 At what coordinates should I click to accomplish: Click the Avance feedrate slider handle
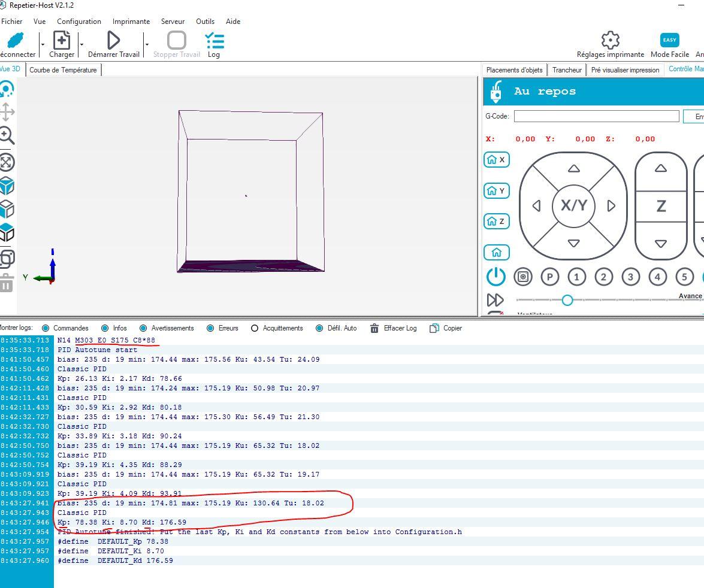567,300
